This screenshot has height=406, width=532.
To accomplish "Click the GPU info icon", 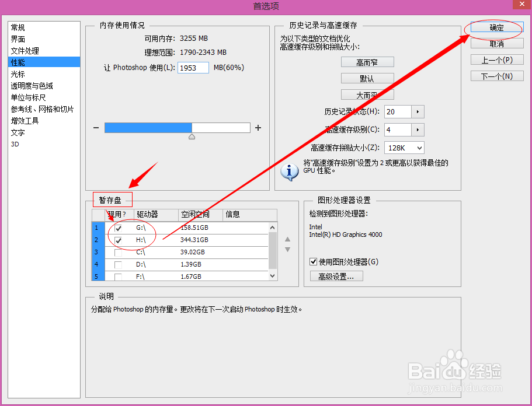I will pyautogui.click(x=289, y=172).
